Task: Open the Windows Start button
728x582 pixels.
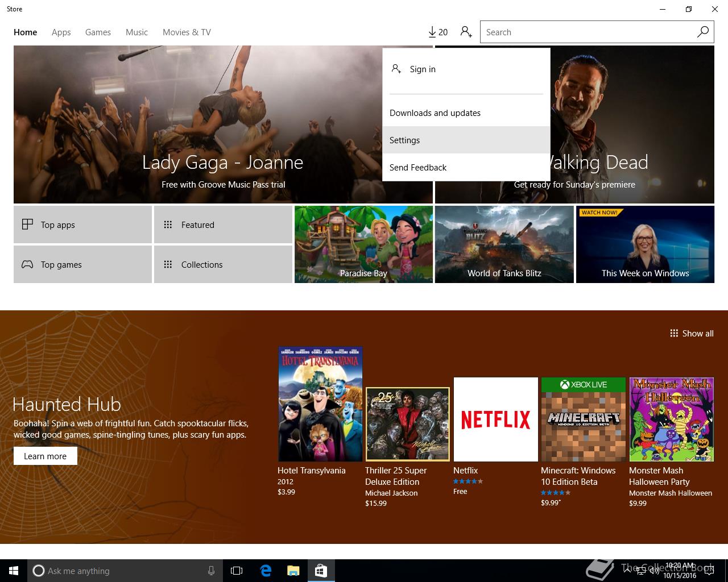Action: coord(14,571)
